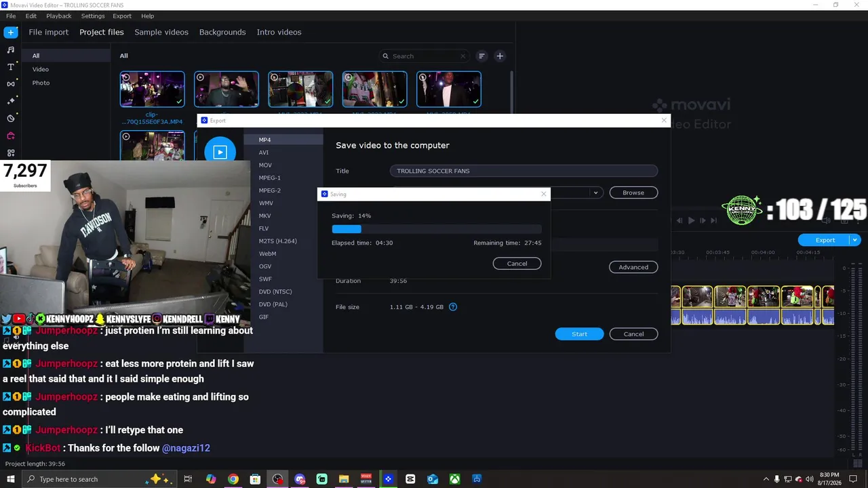Open CapCut from the taskbar
Viewport: 868px width, 488px height.
coord(410,479)
